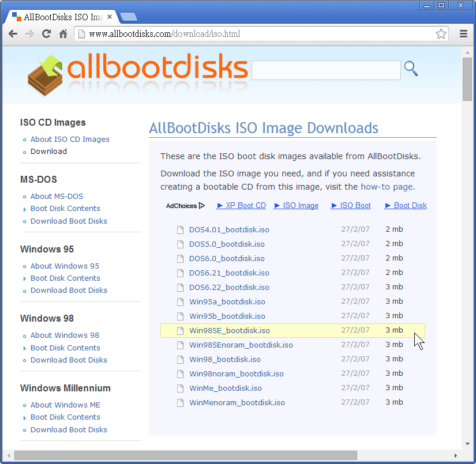476x464 pixels.
Task: Open About Windows 98 link
Action: (65, 335)
